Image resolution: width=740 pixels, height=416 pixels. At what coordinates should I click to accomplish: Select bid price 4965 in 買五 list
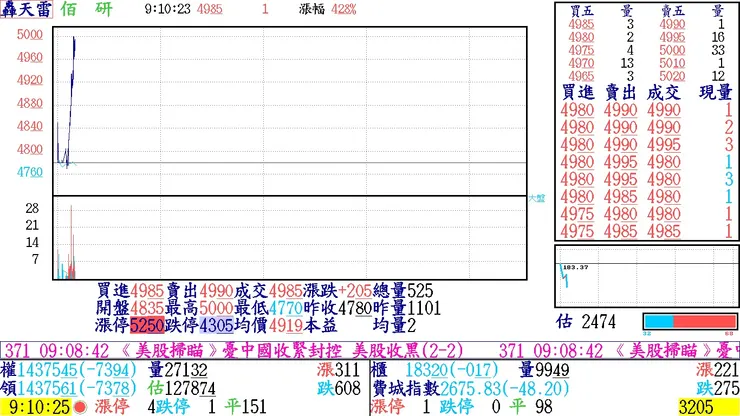point(581,76)
